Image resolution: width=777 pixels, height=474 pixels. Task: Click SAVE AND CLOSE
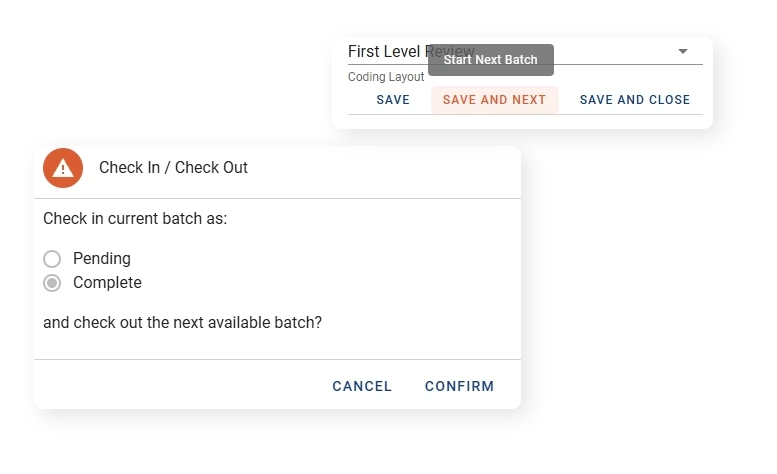coord(635,100)
